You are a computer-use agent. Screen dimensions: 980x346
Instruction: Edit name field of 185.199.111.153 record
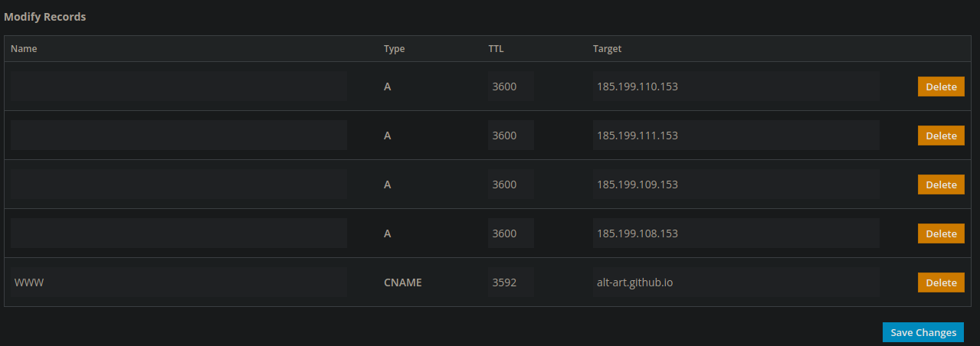[179, 135]
